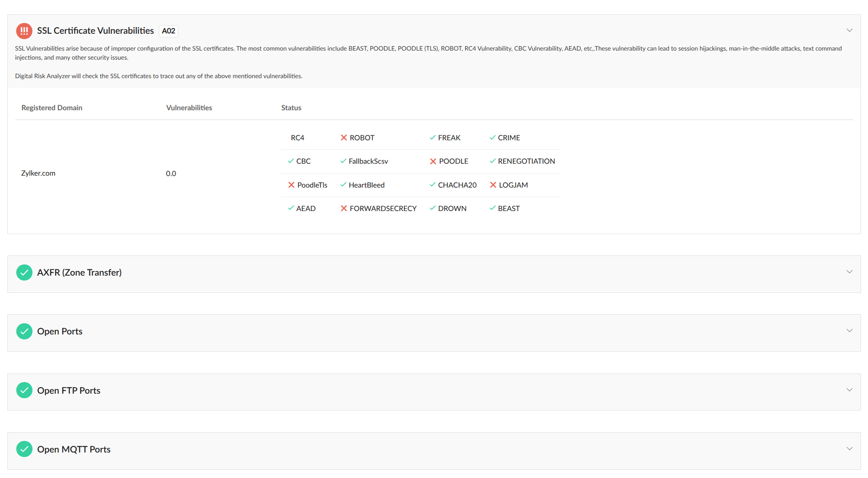Click the Vulnerabilities column header
868x478 pixels.
tap(189, 108)
